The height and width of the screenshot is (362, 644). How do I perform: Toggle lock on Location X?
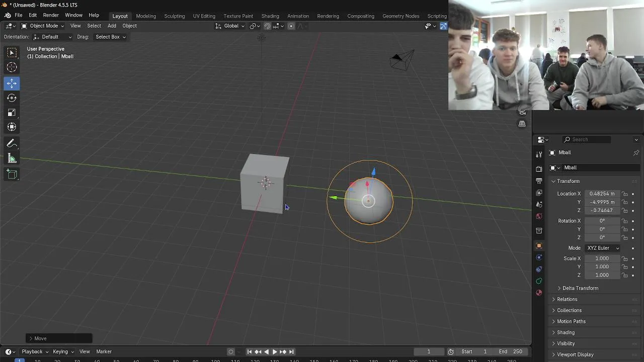[624, 194]
